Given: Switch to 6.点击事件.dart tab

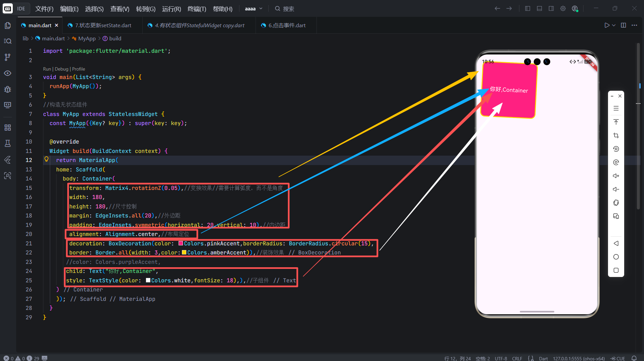Looking at the screenshot, I should 287,25.
